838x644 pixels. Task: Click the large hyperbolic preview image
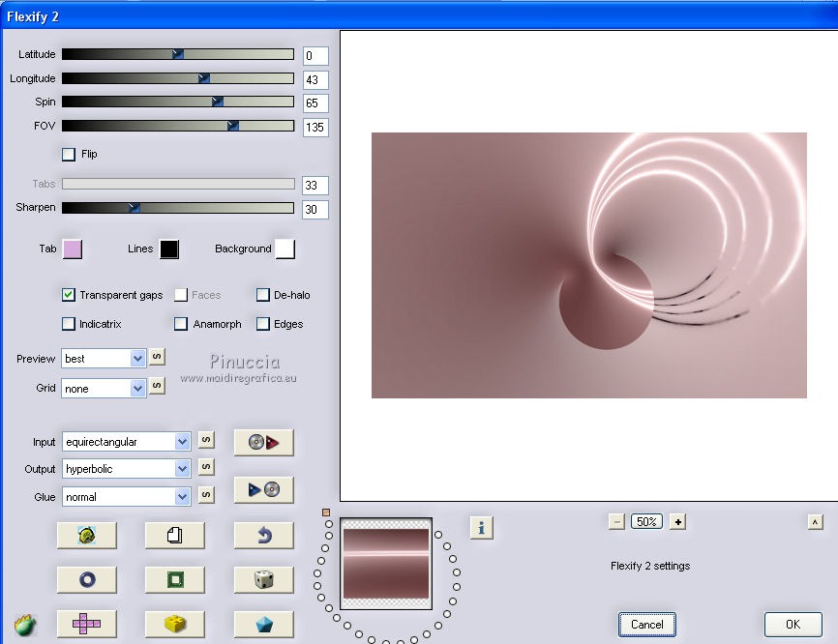589,265
